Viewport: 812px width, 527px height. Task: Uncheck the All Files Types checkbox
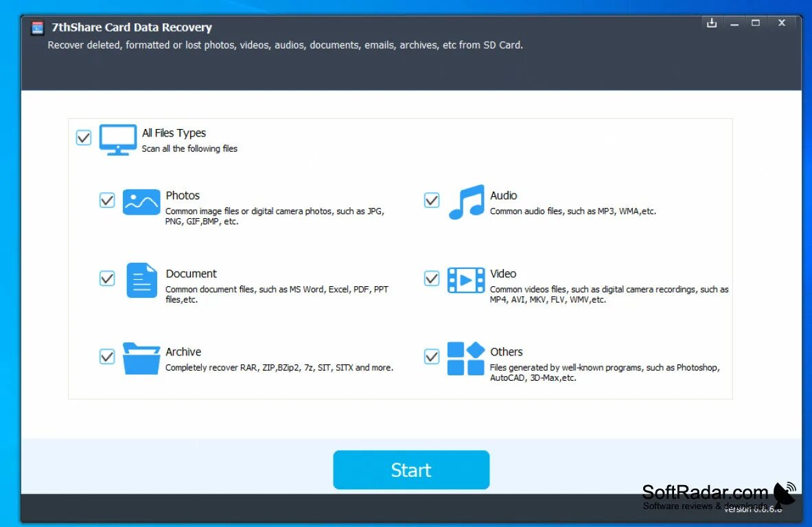(x=83, y=138)
